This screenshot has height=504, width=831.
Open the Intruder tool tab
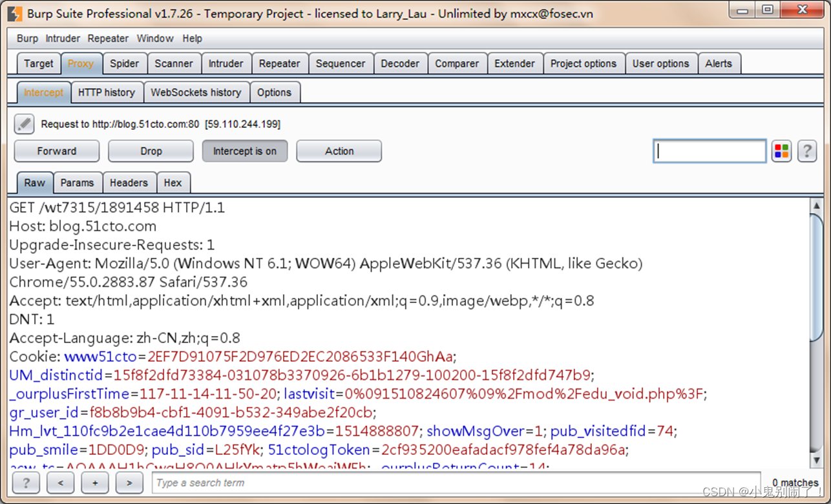tap(226, 63)
